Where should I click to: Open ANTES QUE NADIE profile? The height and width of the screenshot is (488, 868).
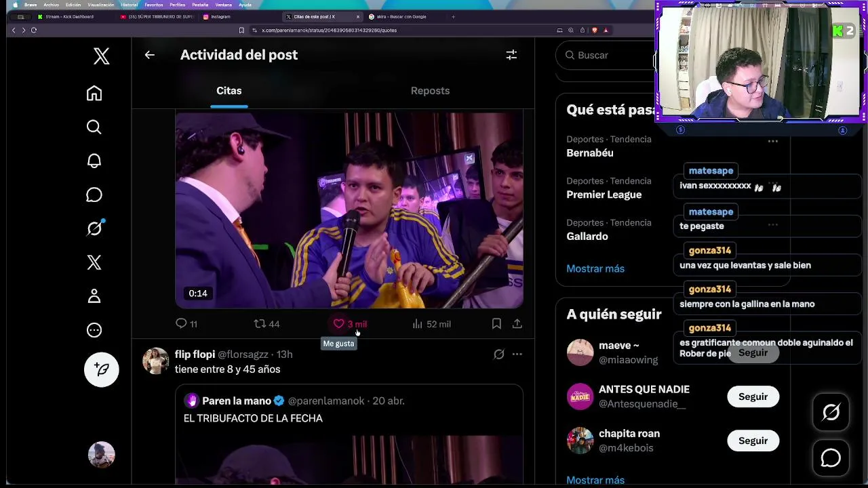click(x=644, y=390)
